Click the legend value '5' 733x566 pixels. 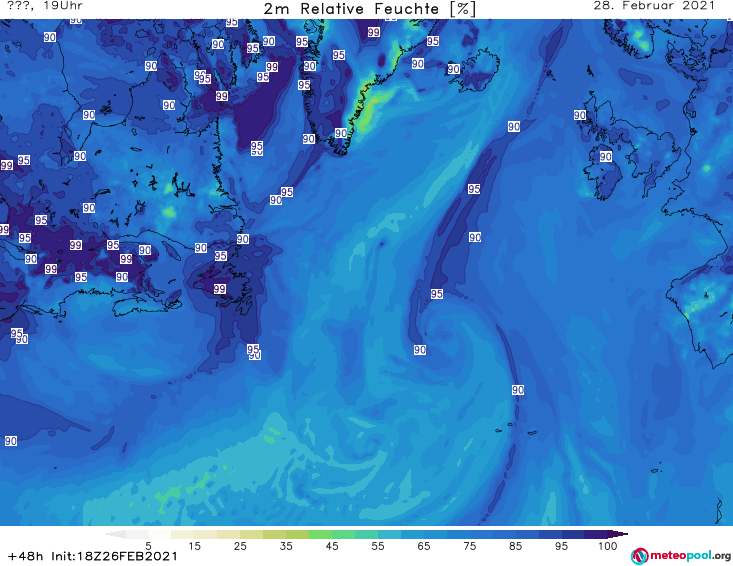point(148,546)
